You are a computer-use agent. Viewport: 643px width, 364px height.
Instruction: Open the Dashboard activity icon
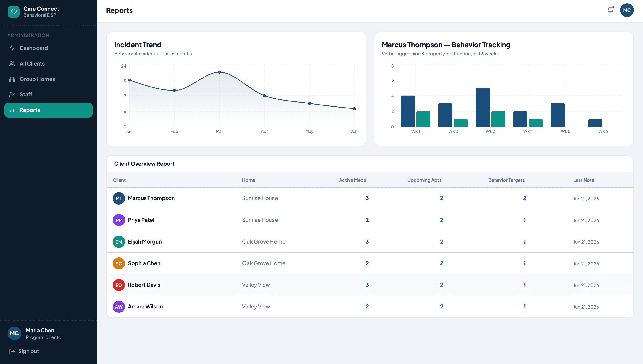(x=12, y=48)
